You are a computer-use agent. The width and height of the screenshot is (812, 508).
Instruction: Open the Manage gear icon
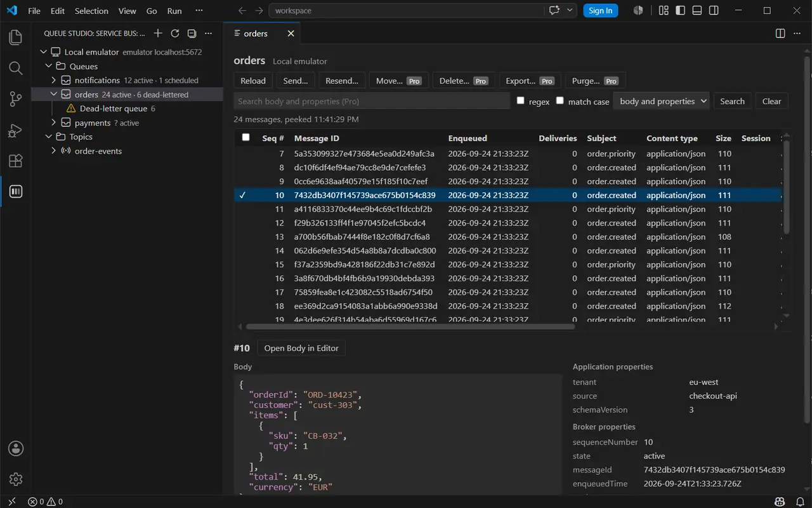point(16,479)
